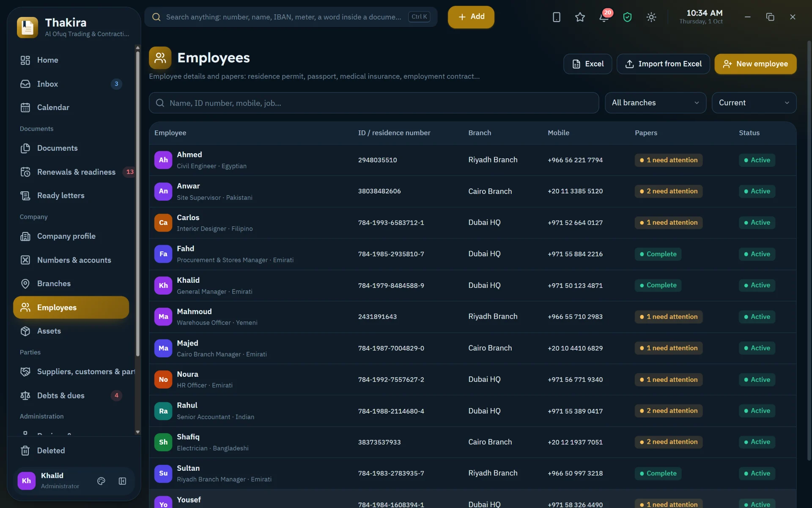The width and height of the screenshot is (812, 508).
Task: Click Khalid's ID 784-1979-8484588-9
Action: pos(391,286)
